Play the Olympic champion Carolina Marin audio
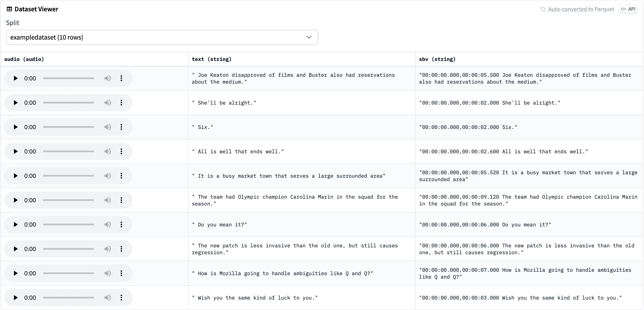The image size is (644, 310). click(x=16, y=200)
